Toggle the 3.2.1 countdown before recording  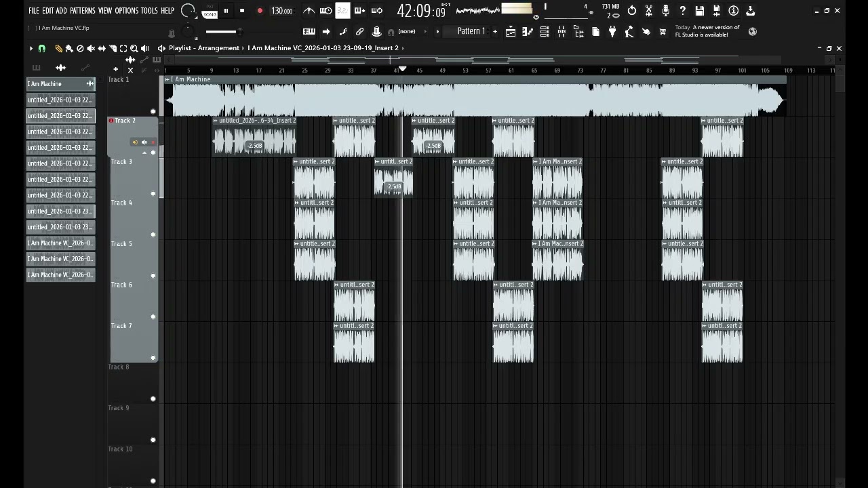point(342,11)
